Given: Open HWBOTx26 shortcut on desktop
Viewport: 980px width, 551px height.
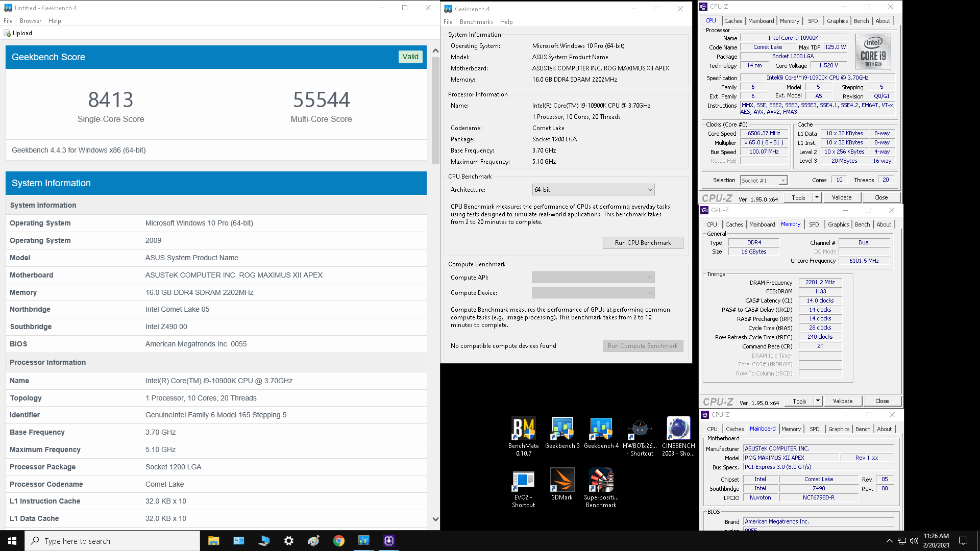Looking at the screenshot, I should tap(640, 436).
